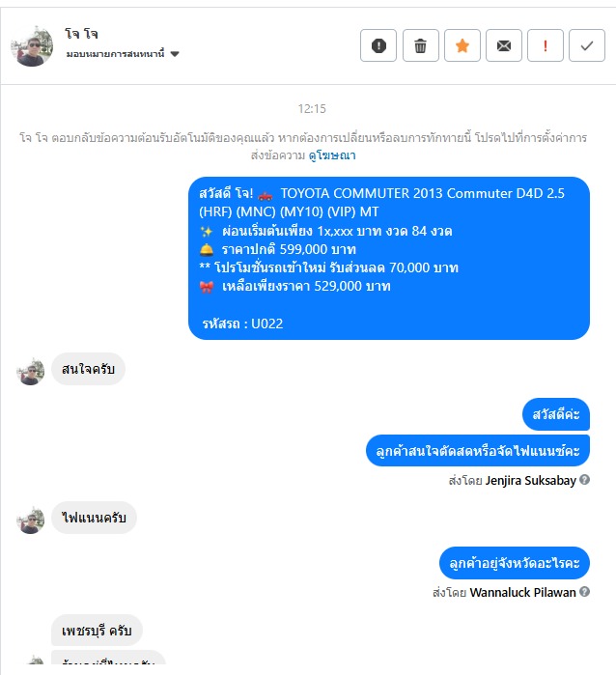This screenshot has height=675, width=616.
Task: Click sender name Wannaluck Pilawan
Action: [x=522, y=593]
